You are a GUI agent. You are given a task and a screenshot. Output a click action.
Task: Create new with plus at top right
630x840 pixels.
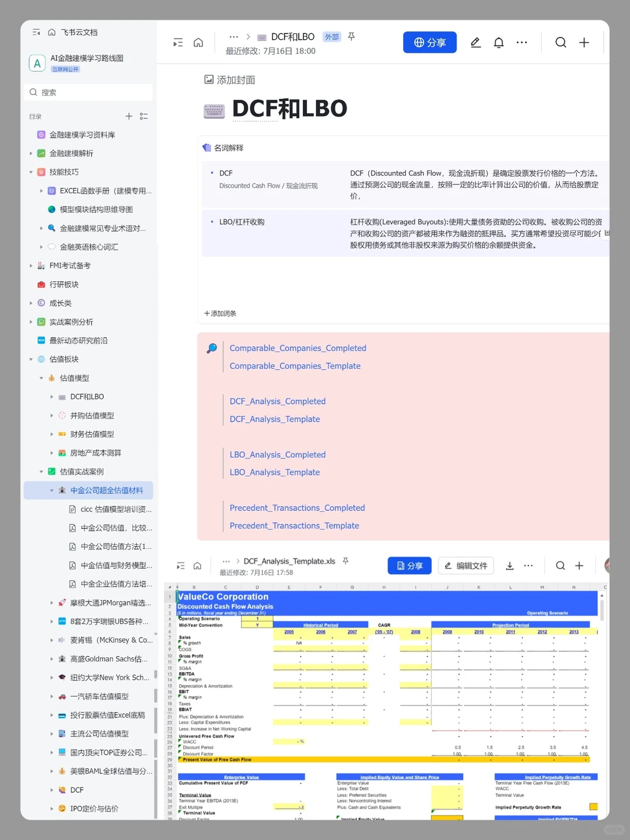tap(584, 43)
